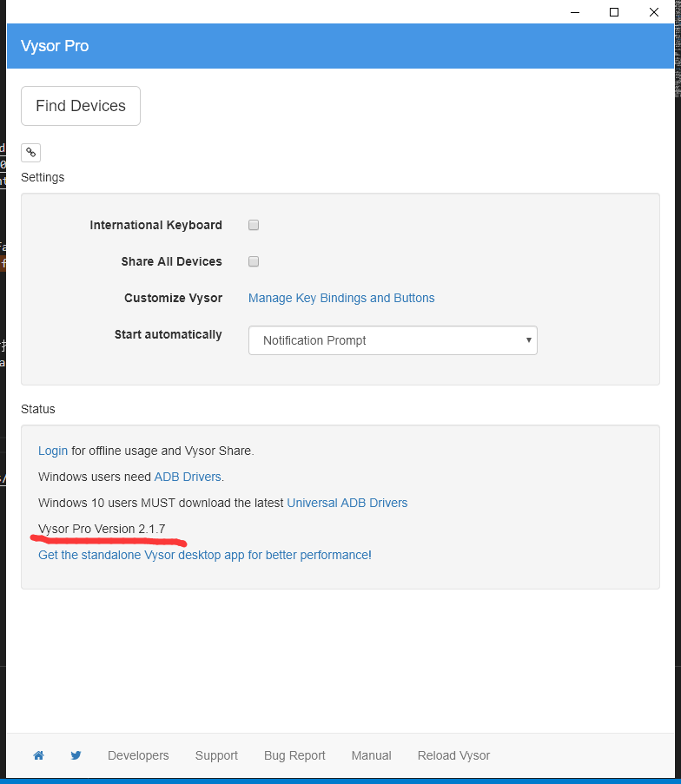This screenshot has height=784, width=681.
Task: Maximize the Vysor window
Action: coord(614,12)
